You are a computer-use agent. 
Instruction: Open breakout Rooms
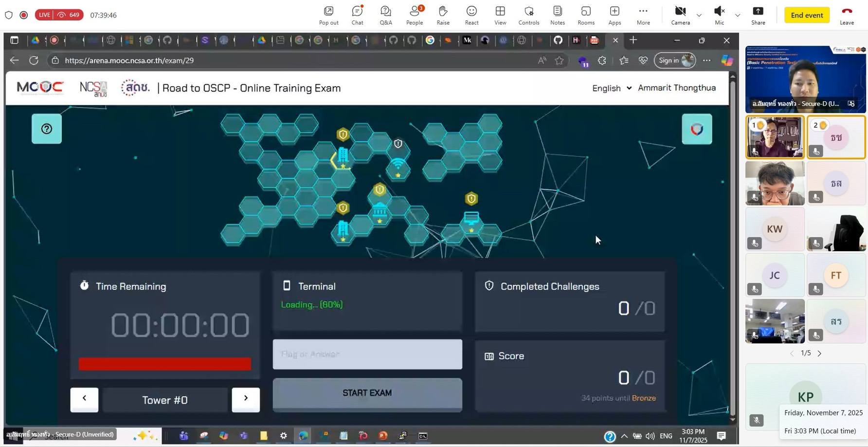(586, 15)
